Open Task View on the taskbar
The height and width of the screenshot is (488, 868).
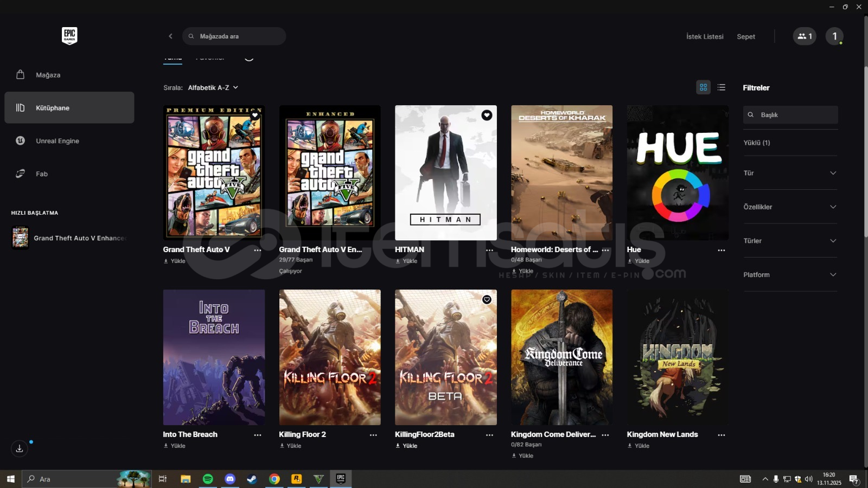[x=162, y=479]
